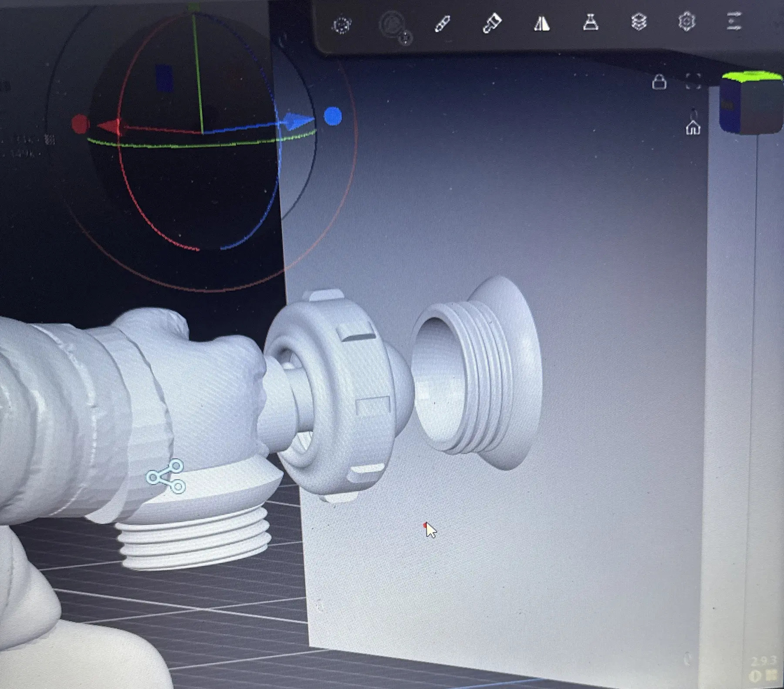The width and height of the screenshot is (784, 689).
Task: Toggle the camera lock icon
Action: pos(659,81)
